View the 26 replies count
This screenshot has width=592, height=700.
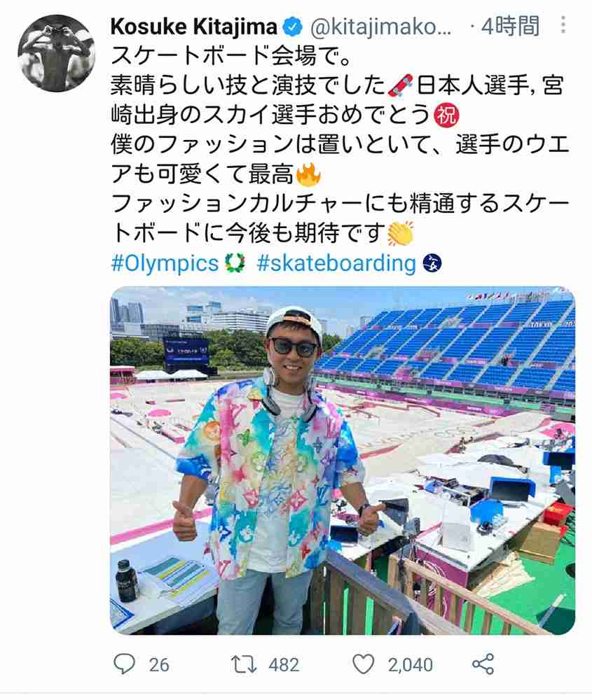pyautogui.click(x=159, y=665)
